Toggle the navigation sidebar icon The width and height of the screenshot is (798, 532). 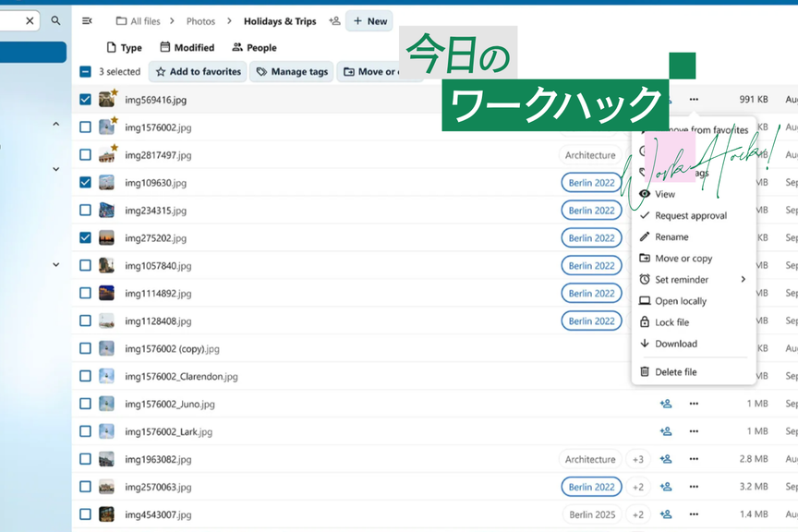tap(87, 20)
